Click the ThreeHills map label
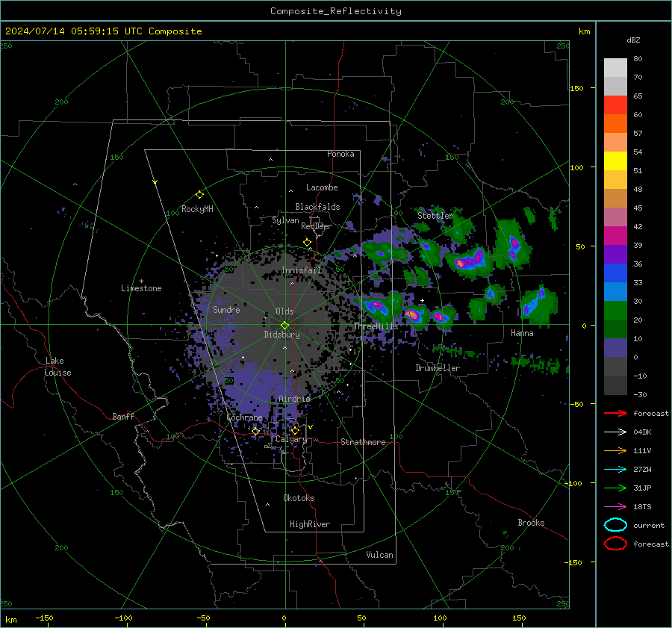 [376, 326]
